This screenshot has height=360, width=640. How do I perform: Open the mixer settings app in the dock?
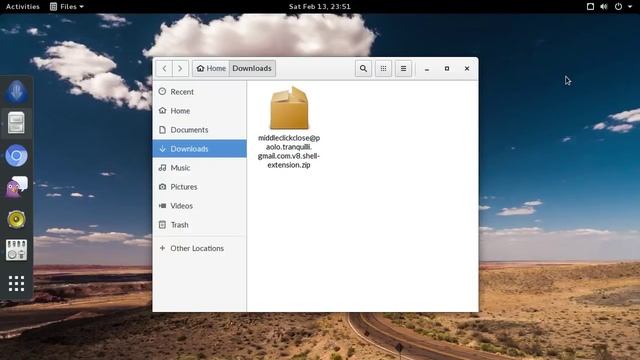click(x=16, y=250)
